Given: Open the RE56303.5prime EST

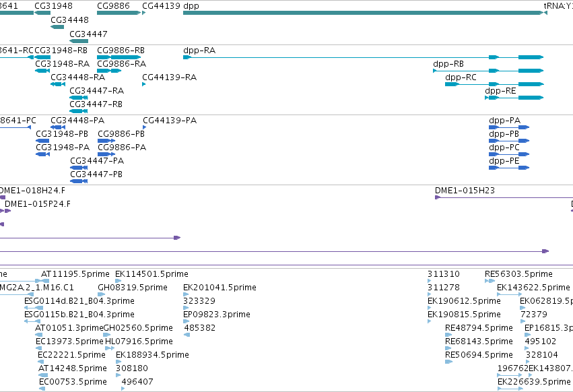Looking at the screenshot, I should (x=490, y=281).
